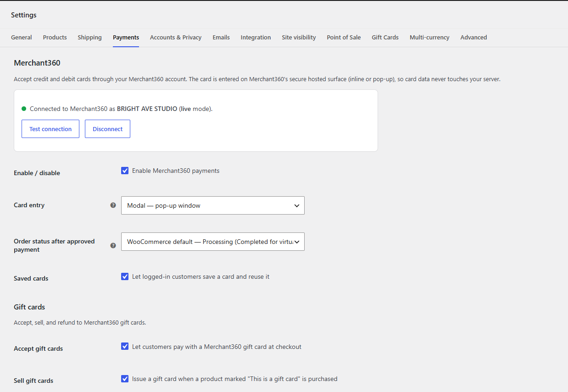Click the Sell gift cards label
The height and width of the screenshot is (392, 568).
pos(33,381)
